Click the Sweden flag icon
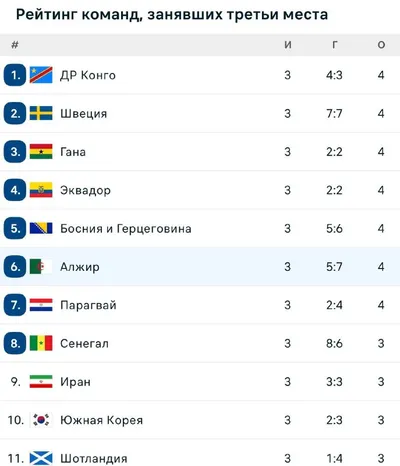 (x=41, y=113)
